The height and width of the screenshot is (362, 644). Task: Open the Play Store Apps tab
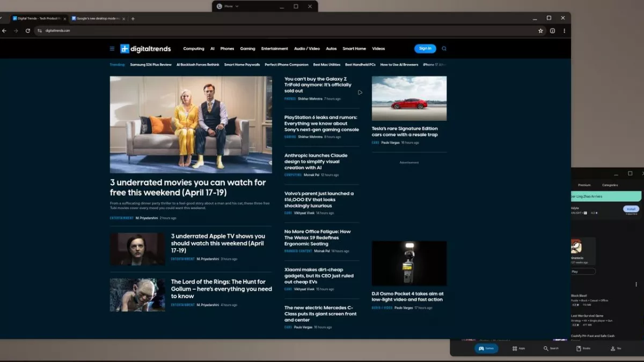click(x=518, y=348)
